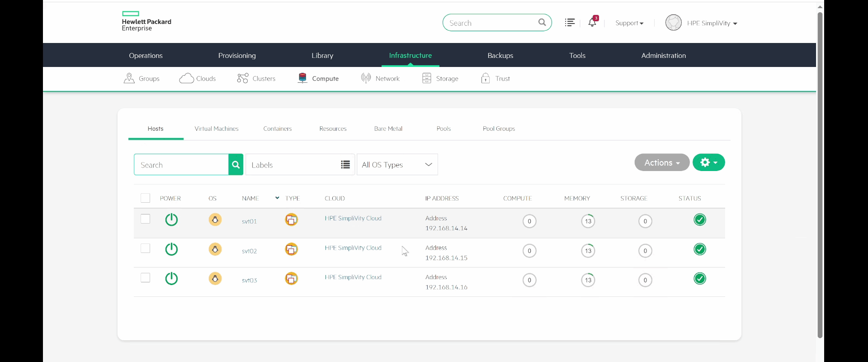Click the green search magnifier button
Viewport: 868px width, 362px height.
click(236, 165)
